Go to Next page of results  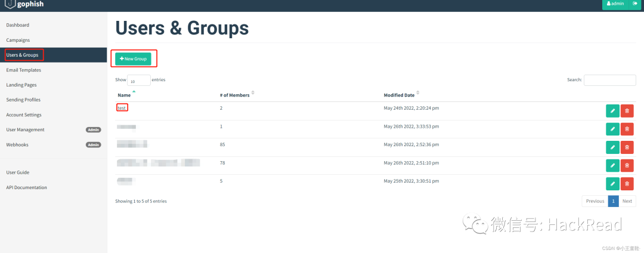627,201
